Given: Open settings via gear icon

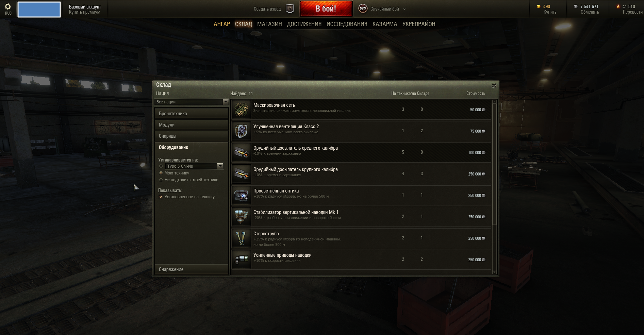Looking at the screenshot, I should tap(8, 6).
